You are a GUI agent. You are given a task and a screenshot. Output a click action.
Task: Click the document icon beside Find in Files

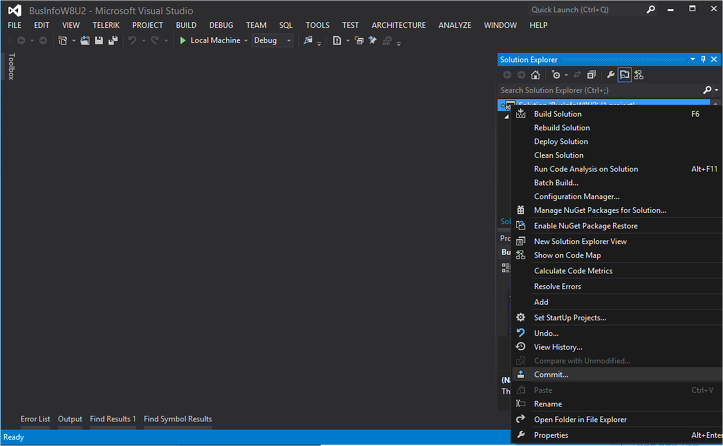[x=337, y=41]
